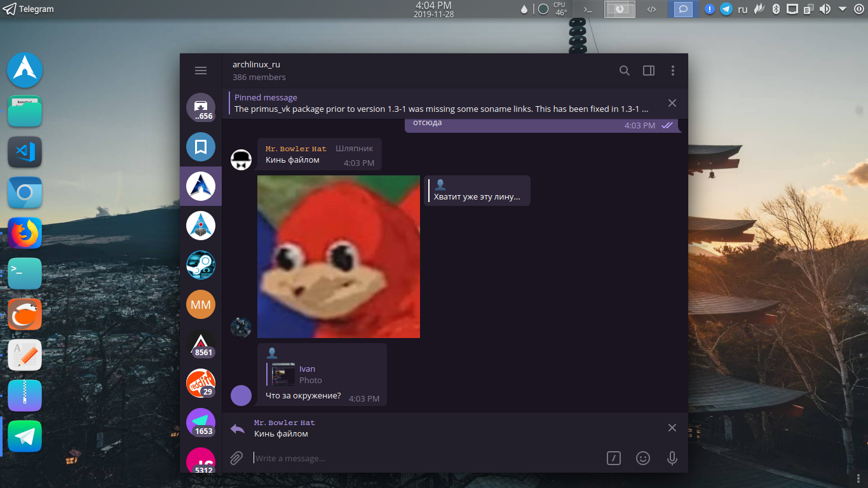Screen dimensions: 868x488
Task: Launch Firefox from the dock
Action: coord(25,233)
